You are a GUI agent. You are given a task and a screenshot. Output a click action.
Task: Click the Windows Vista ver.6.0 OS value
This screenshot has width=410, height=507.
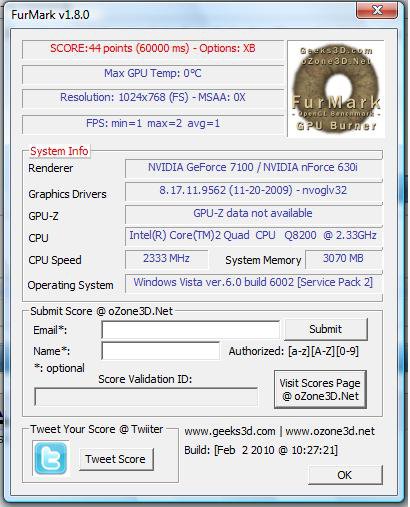[x=253, y=283]
